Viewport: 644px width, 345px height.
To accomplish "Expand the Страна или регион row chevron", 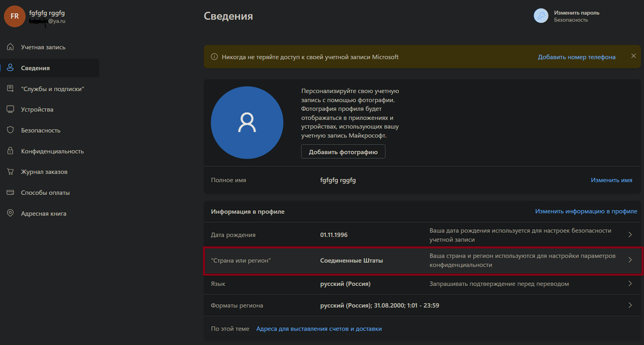I will (x=630, y=260).
